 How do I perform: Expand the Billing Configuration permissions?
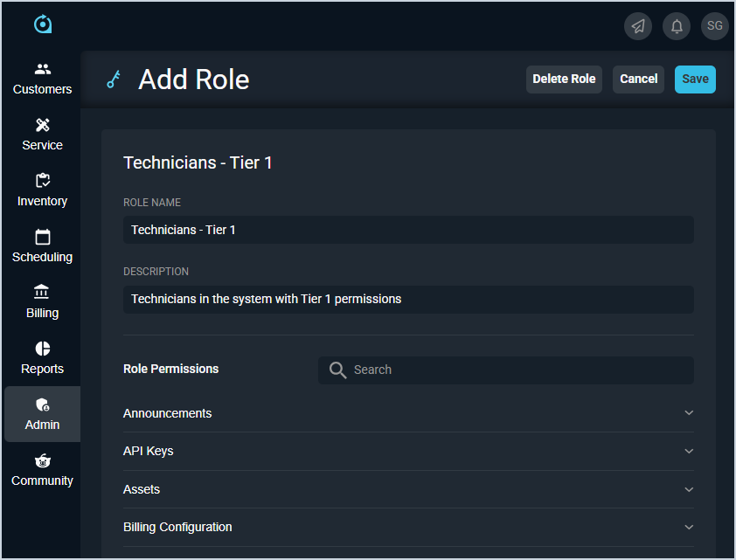[689, 528]
